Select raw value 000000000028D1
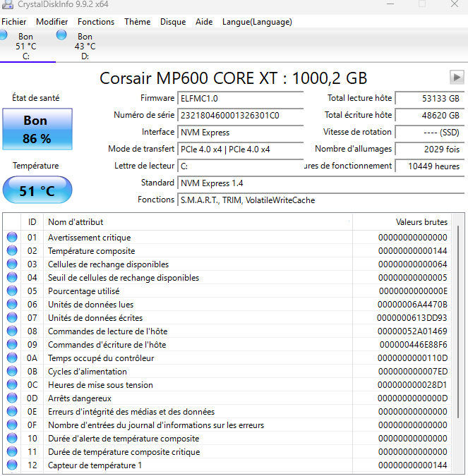 (x=412, y=384)
